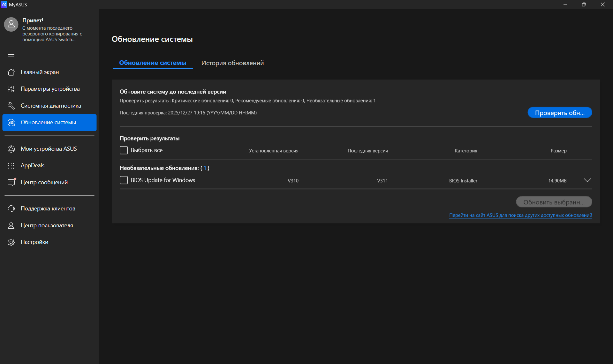The image size is (613, 364).
Task: Click the hamburger menu icon in sidebar
Action: pyautogui.click(x=11, y=55)
